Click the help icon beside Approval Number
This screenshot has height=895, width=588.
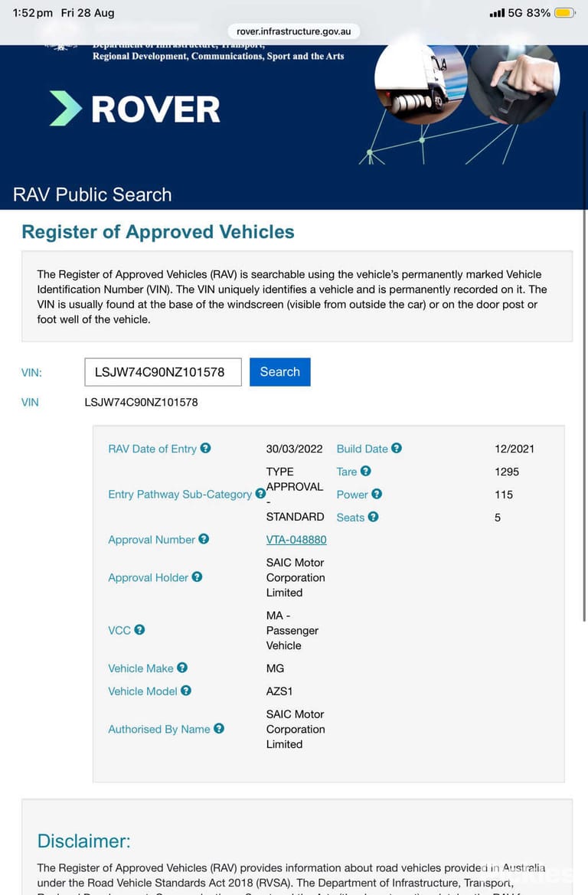pos(204,539)
